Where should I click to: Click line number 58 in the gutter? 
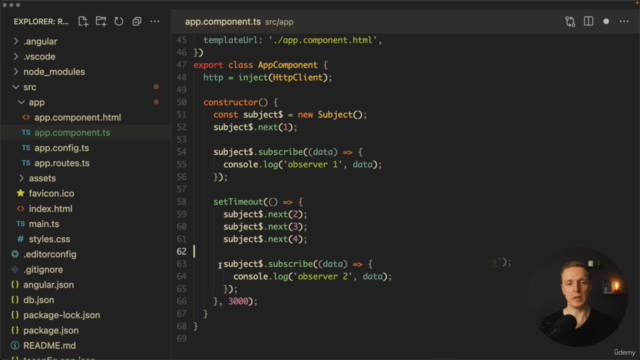click(x=182, y=202)
